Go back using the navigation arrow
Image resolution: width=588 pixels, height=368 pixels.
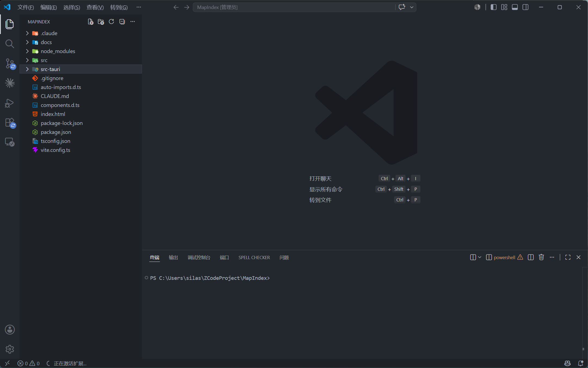click(x=176, y=7)
